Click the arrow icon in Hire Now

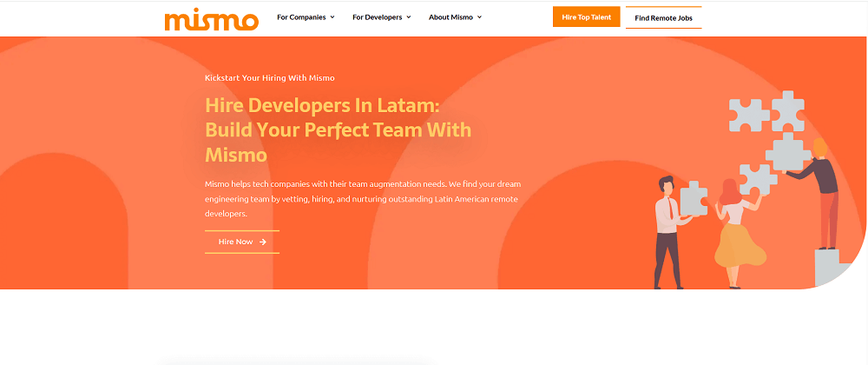(x=263, y=242)
